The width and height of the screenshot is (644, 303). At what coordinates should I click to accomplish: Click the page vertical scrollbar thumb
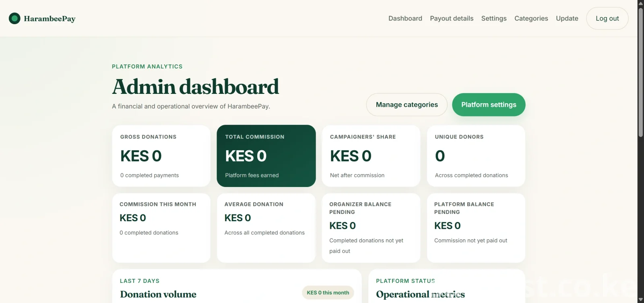[x=641, y=71]
